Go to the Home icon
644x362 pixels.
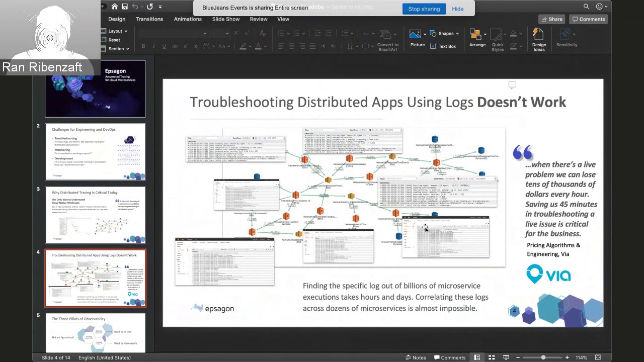pos(115,7)
